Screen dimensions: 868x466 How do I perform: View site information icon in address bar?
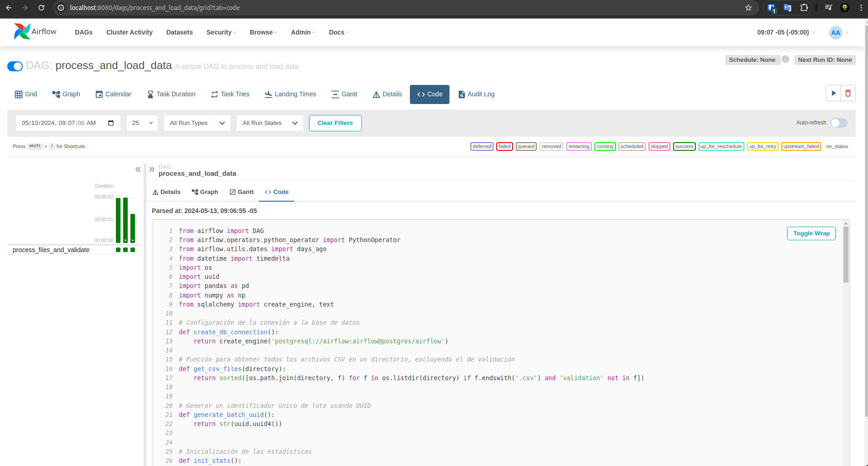coord(61,8)
